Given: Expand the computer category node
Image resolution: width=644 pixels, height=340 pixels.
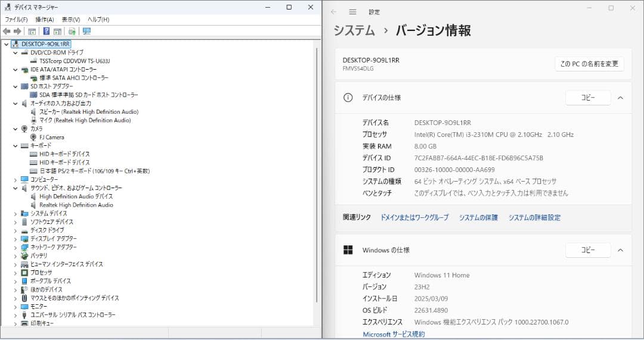Looking at the screenshot, I should click(15, 180).
